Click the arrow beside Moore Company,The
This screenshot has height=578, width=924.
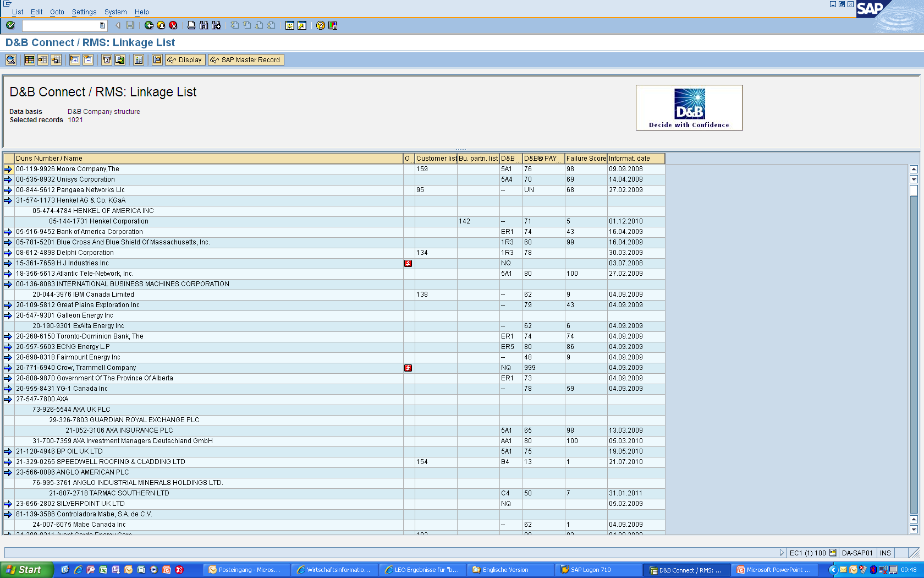(8, 169)
